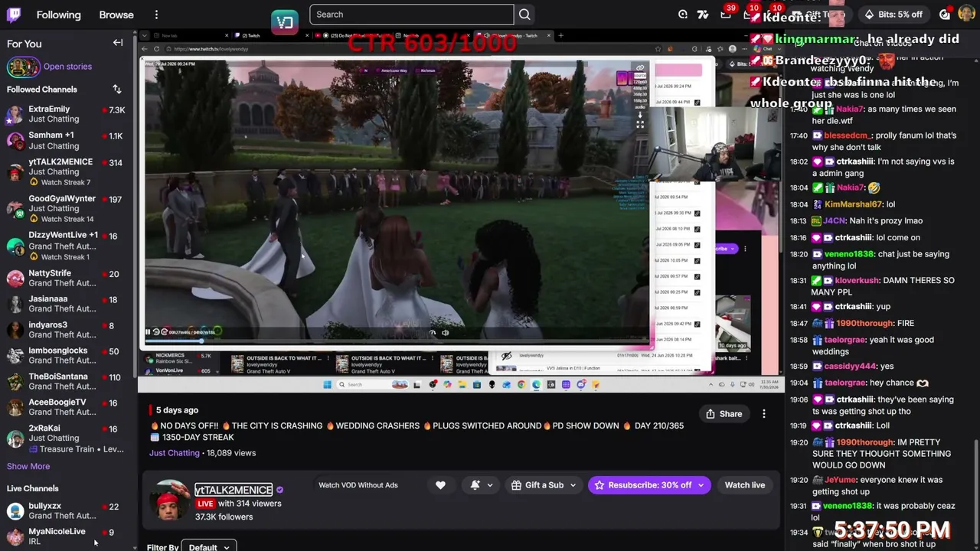
Task: Click cassidy444 username in chat
Action: tap(850, 367)
